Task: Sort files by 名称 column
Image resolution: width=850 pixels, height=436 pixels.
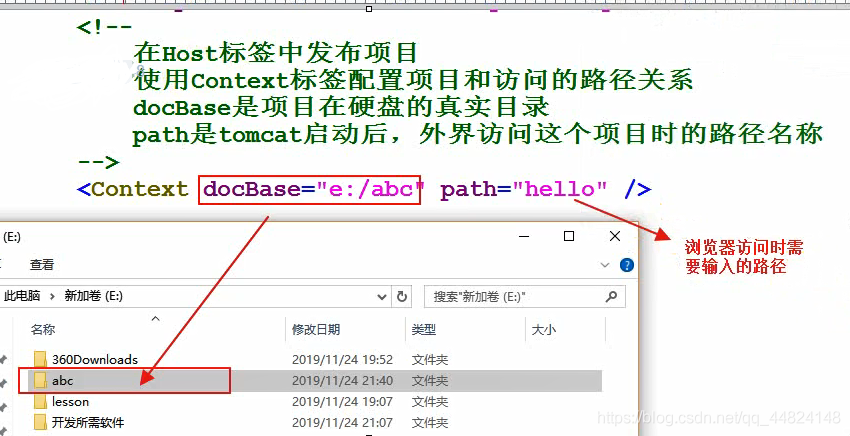Action: 43,330
